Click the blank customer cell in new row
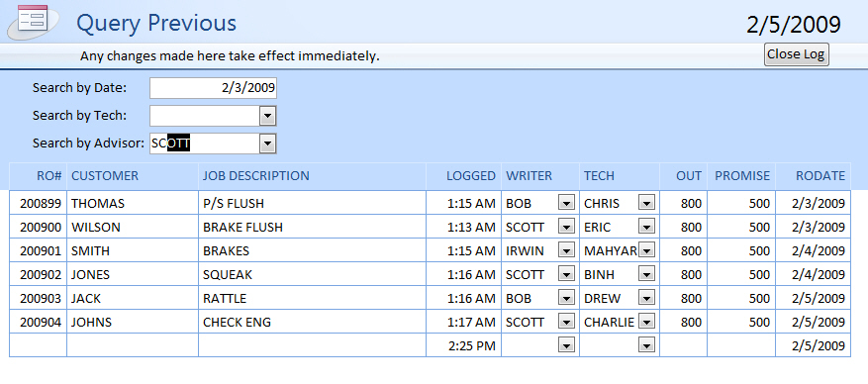The image size is (868, 384). click(x=133, y=345)
